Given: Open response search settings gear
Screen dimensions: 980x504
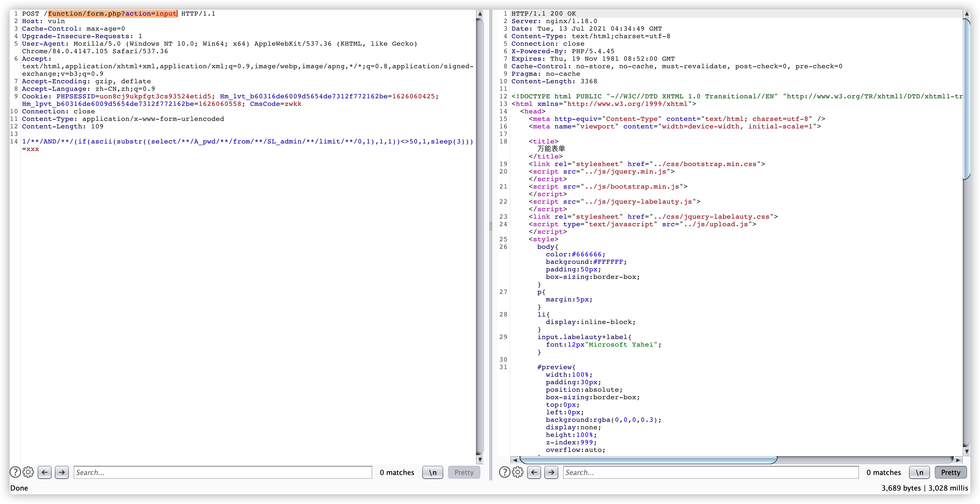Looking at the screenshot, I should point(518,472).
